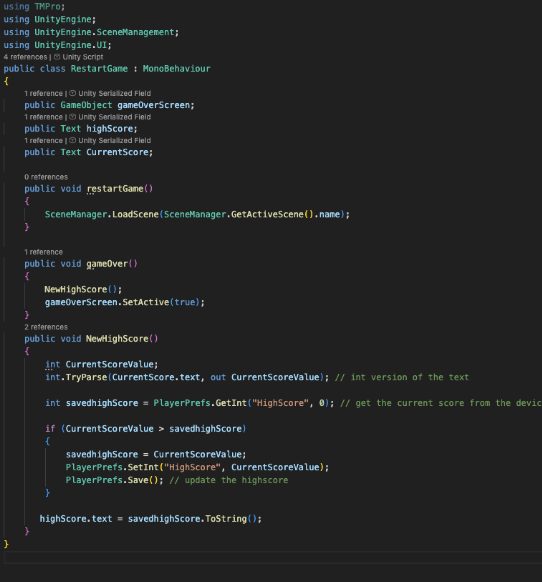Click 'CurrentScore' in 'public Text CurrentScore;'

[x=117, y=152]
